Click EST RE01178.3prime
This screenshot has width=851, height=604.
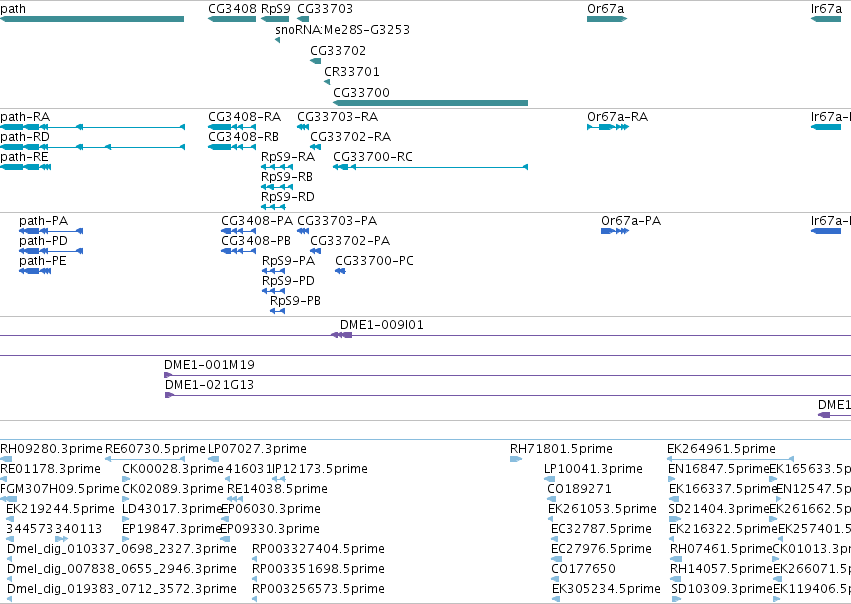50,469
